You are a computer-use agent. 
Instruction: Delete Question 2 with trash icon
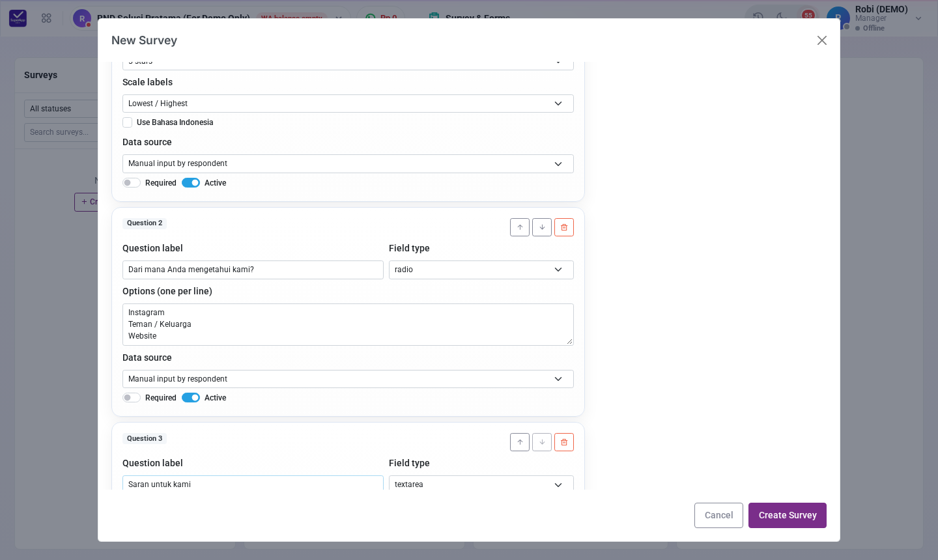(x=564, y=227)
